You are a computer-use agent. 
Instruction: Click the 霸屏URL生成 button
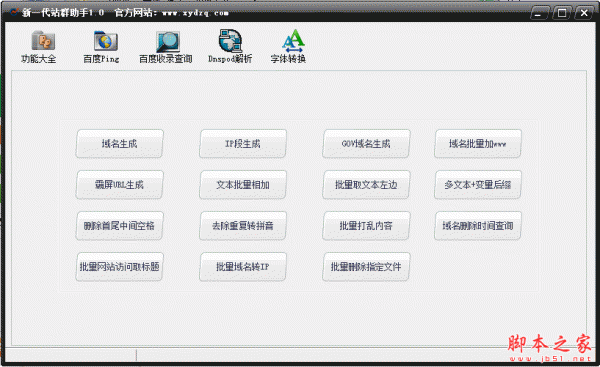click(x=119, y=185)
